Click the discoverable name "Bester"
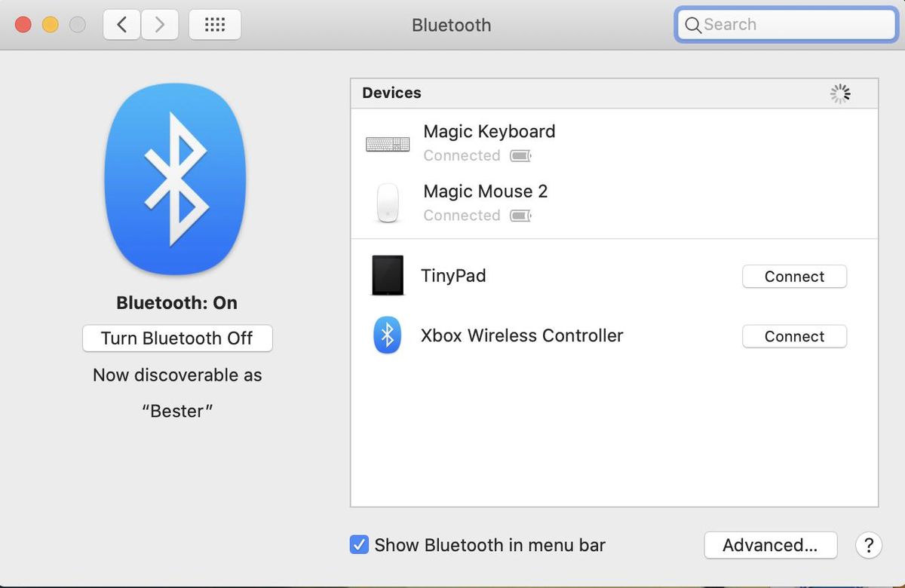Viewport: 905px width, 588px height. 177,411
